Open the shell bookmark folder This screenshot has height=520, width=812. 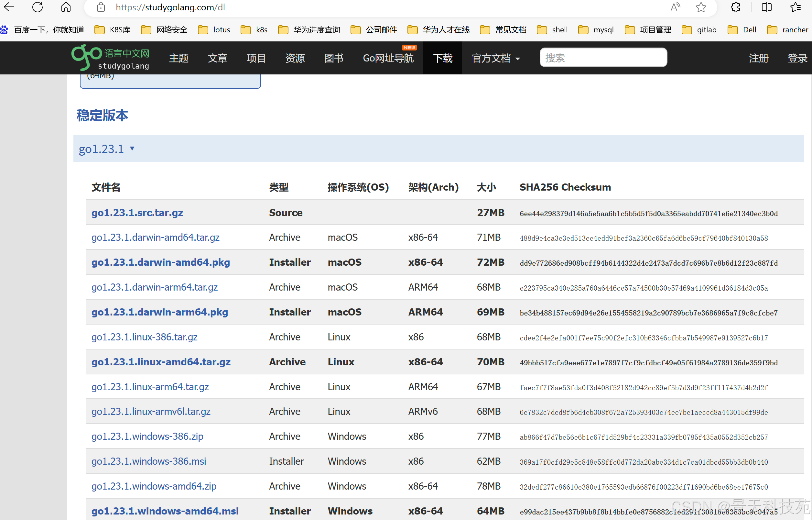(552, 30)
